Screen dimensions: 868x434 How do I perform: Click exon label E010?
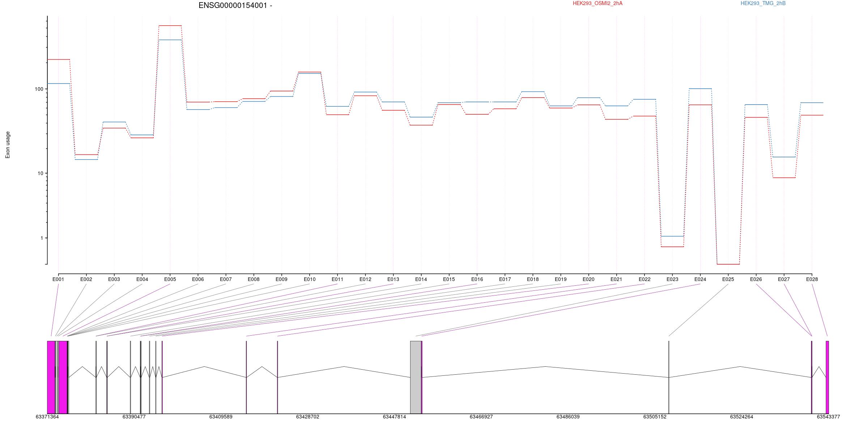coord(310,279)
